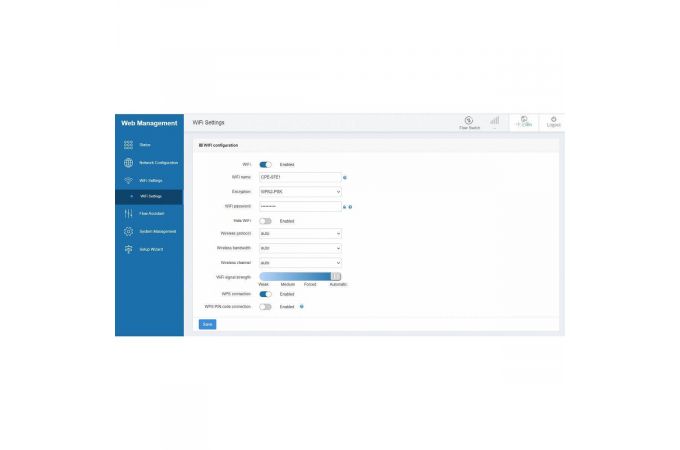Image resolution: width=680 pixels, height=450 pixels.
Task: Click the WiFi password input field
Action: pyautogui.click(x=299, y=206)
